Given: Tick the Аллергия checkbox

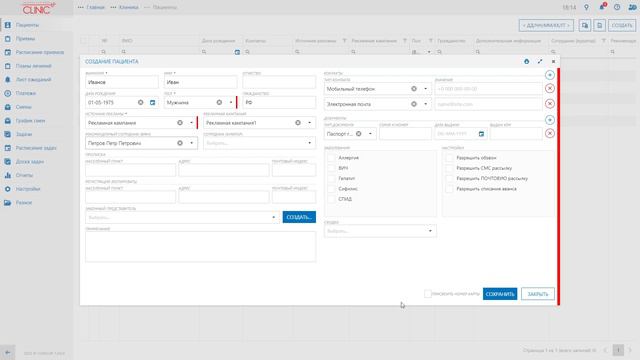Looking at the screenshot, I should tap(331, 158).
